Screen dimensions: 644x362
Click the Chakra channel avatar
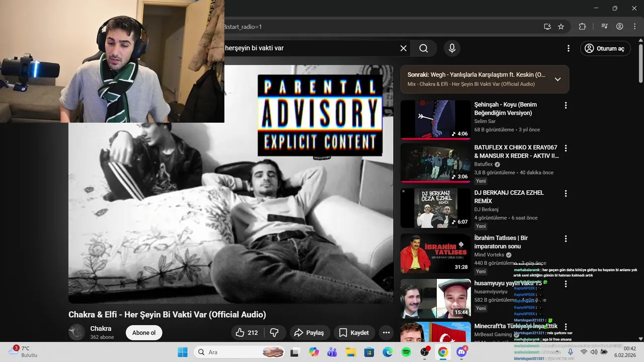point(76,332)
